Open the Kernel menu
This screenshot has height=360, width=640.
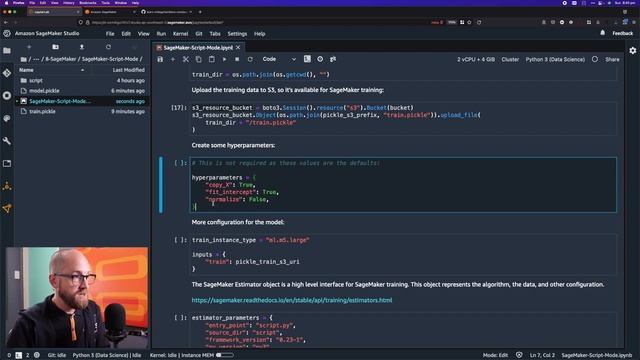coord(180,34)
